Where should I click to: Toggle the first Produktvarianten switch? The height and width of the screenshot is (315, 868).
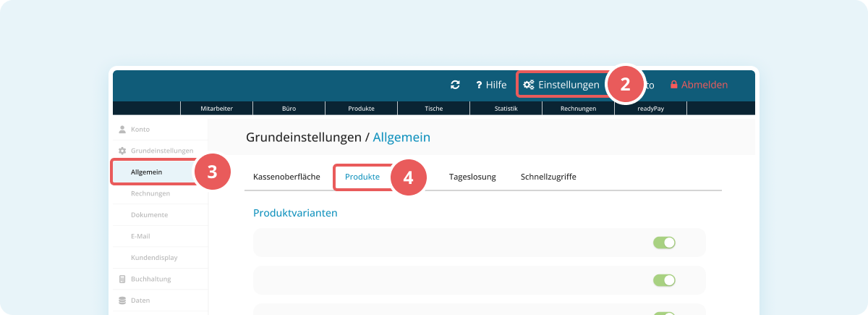(664, 243)
